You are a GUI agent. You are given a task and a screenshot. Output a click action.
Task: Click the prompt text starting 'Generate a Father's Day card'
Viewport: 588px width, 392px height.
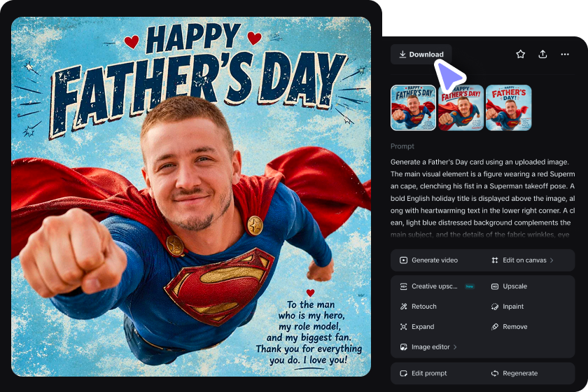click(x=482, y=198)
